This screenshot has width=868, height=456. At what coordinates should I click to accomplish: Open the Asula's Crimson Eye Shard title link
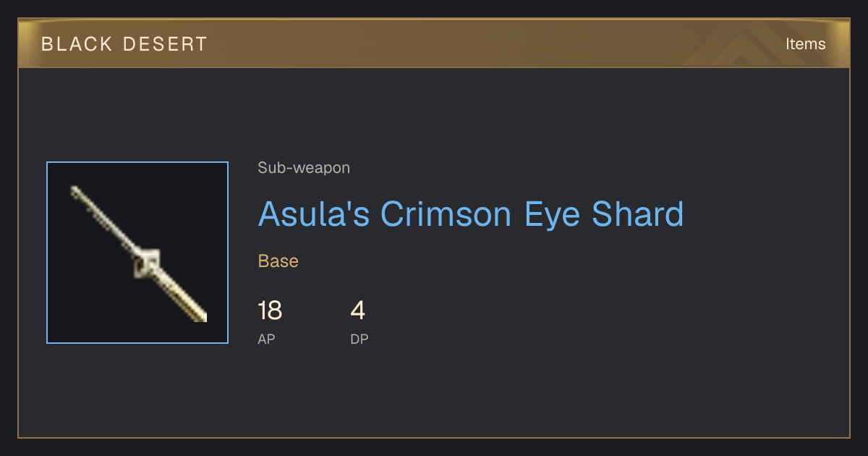click(x=471, y=214)
